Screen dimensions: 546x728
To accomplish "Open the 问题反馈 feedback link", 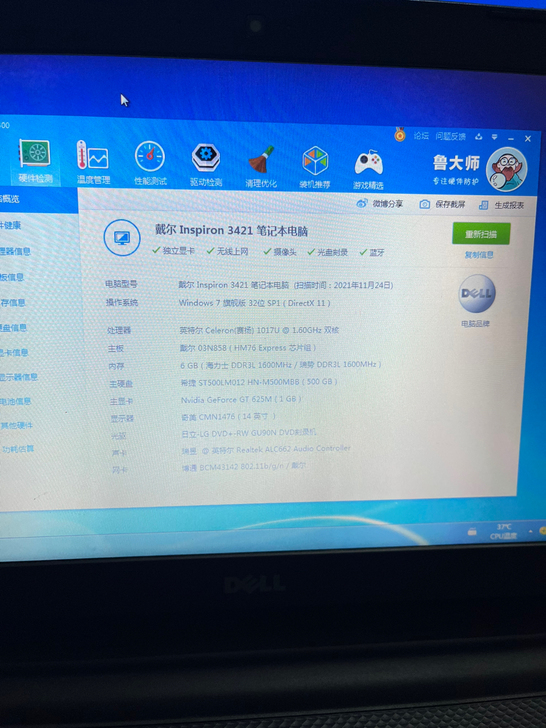I will 450,136.
